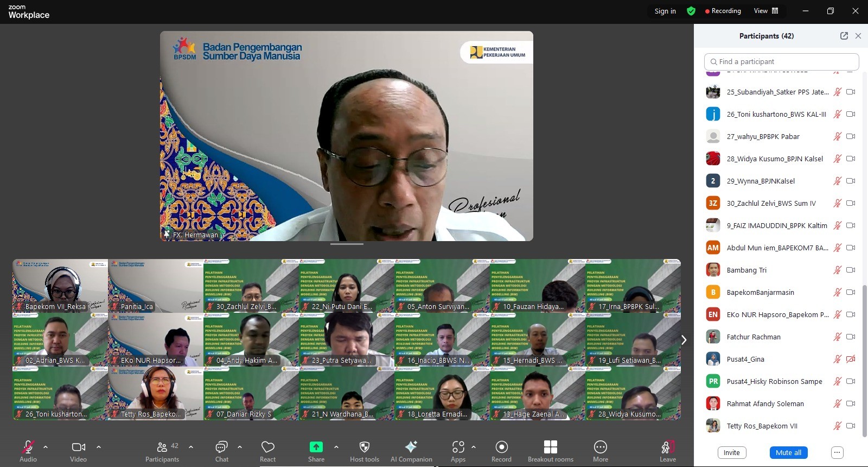Click BapekomBanjarmasin avatar icon
The width and height of the screenshot is (868, 467).
click(x=713, y=292)
